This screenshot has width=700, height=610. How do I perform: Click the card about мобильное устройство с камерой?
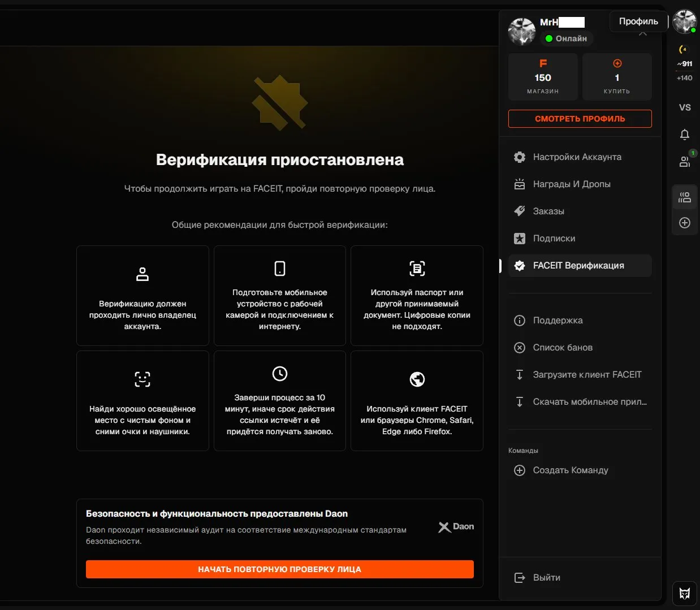(x=280, y=296)
